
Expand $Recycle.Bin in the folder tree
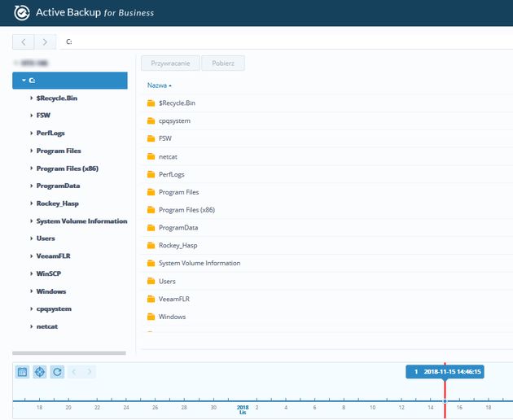tap(32, 98)
